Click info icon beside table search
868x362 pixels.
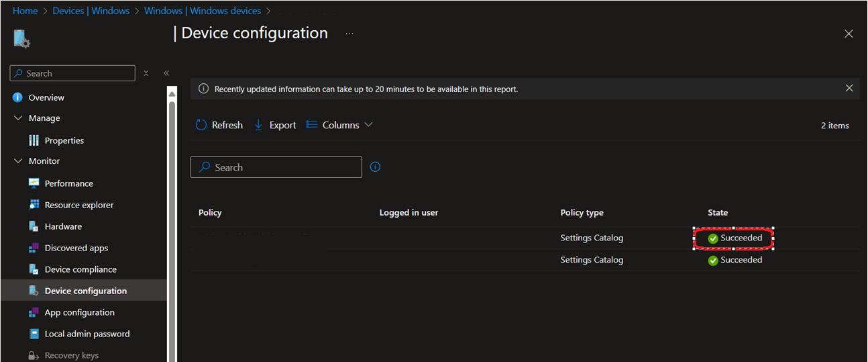point(375,167)
